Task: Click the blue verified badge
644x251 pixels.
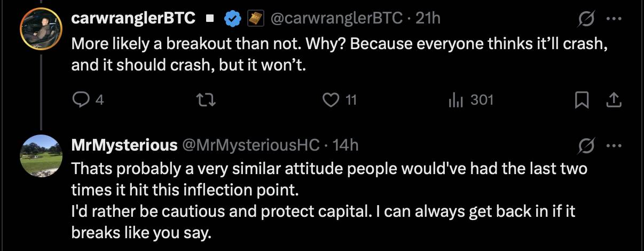Action: (x=231, y=19)
